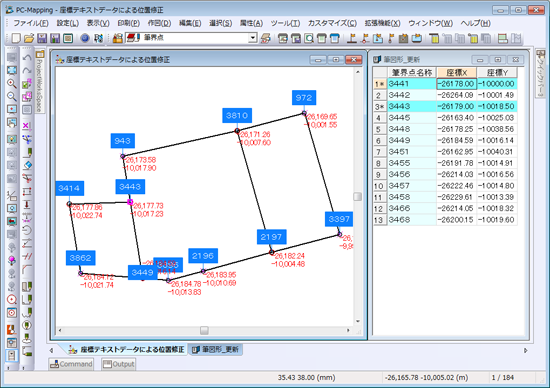Viewport: 550px width, 388px height.
Task: Open the 編集(E) menu
Action: click(190, 23)
